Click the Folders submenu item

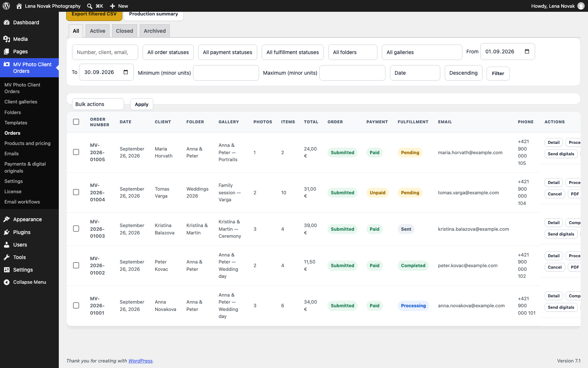[x=12, y=113]
